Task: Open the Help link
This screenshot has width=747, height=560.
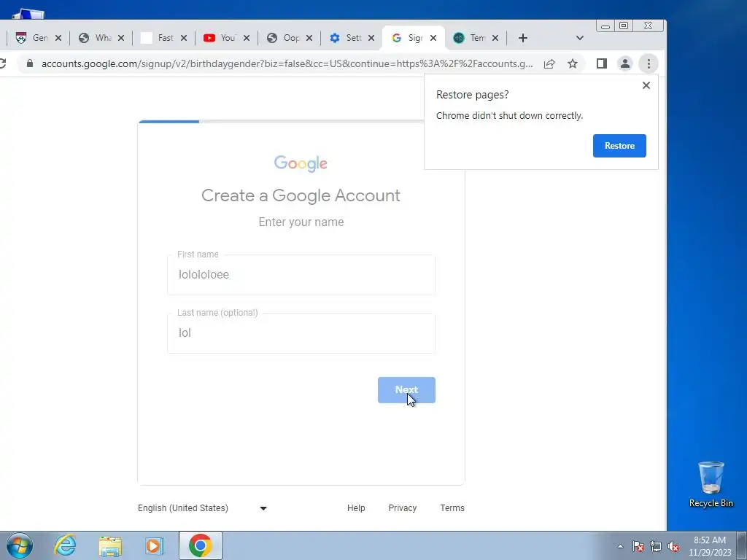Action: 356,508
